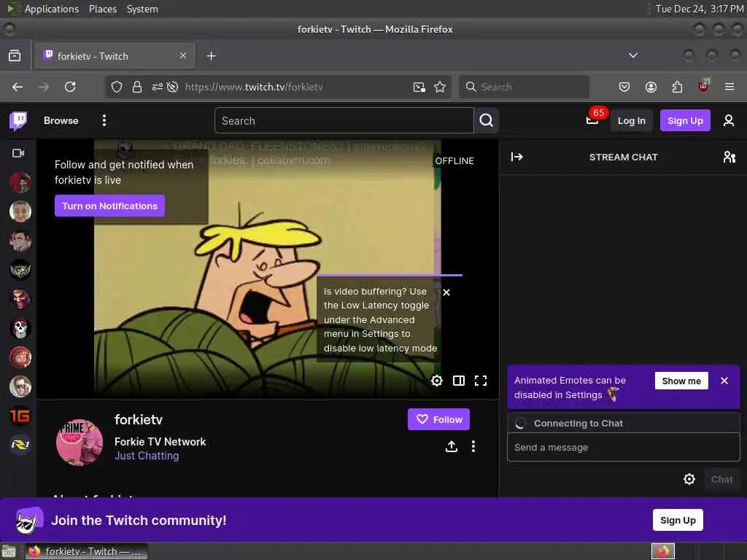The image size is (747, 560).
Task: Click Turn on Notifications button
Action: point(109,206)
